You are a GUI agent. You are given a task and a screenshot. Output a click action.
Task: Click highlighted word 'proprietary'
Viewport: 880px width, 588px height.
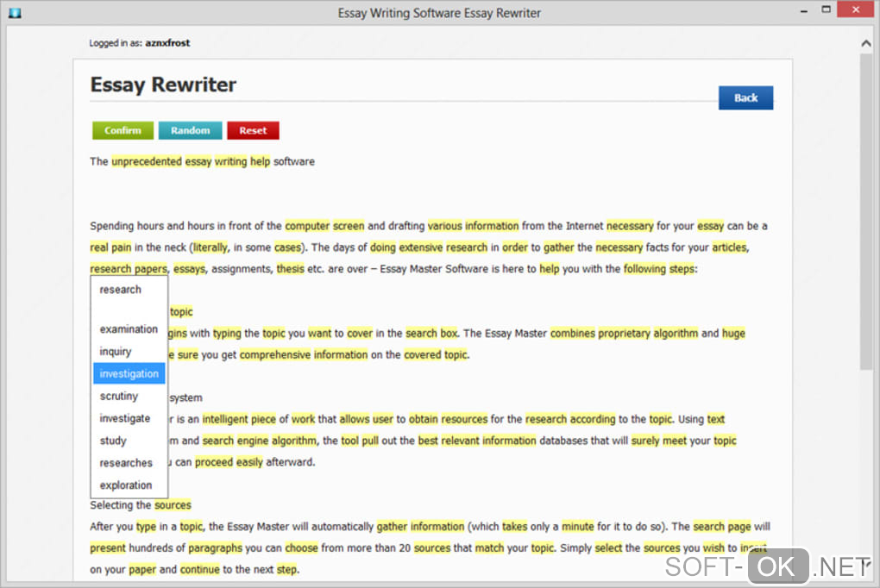pos(624,334)
